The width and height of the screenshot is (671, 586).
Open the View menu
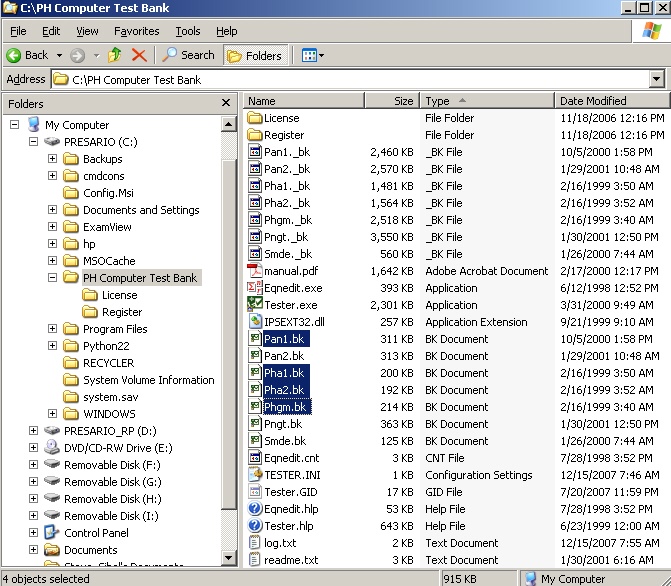pyautogui.click(x=87, y=31)
